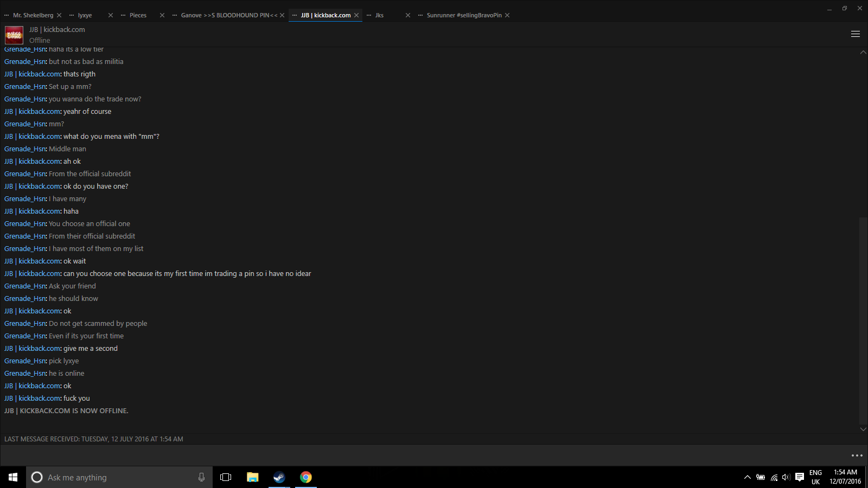Open the Jks chat tab
Screen dimensions: 868x488
coord(379,15)
